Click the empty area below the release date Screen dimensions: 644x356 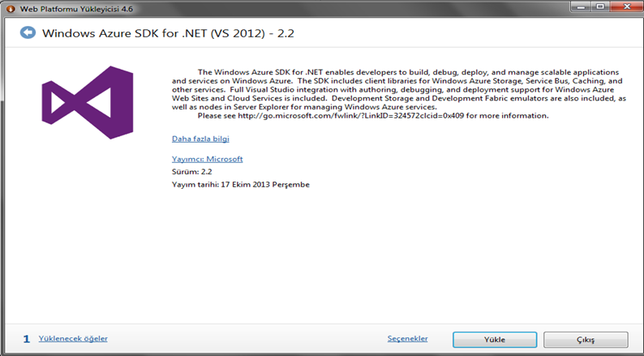click(320, 255)
